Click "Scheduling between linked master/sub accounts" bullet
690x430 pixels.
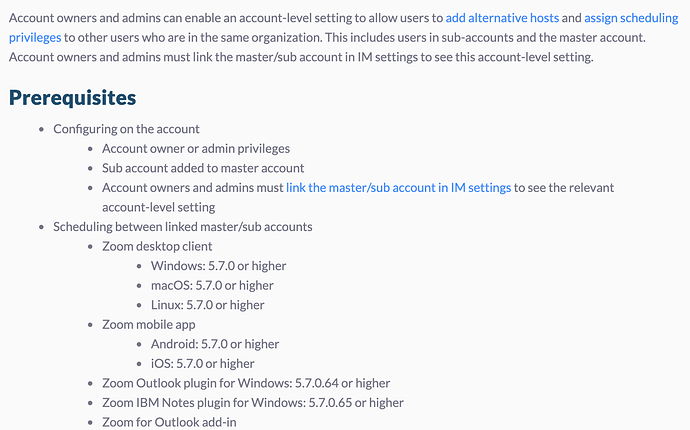tap(183, 227)
